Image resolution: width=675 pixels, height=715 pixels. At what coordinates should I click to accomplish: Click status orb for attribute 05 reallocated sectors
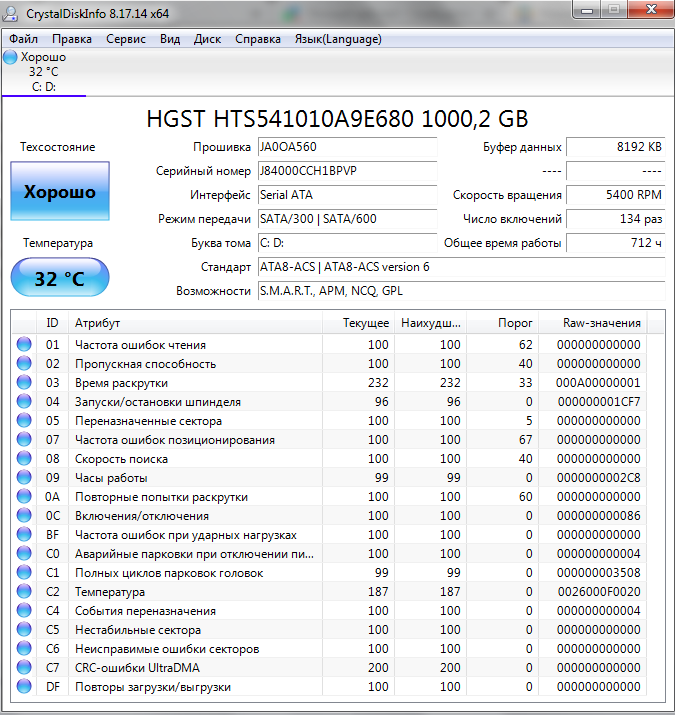pos(24,421)
